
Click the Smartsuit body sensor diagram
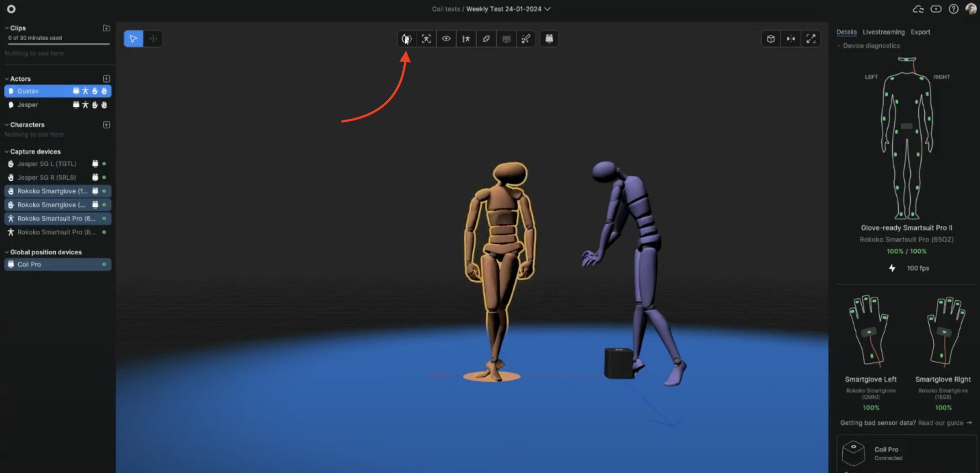point(906,138)
